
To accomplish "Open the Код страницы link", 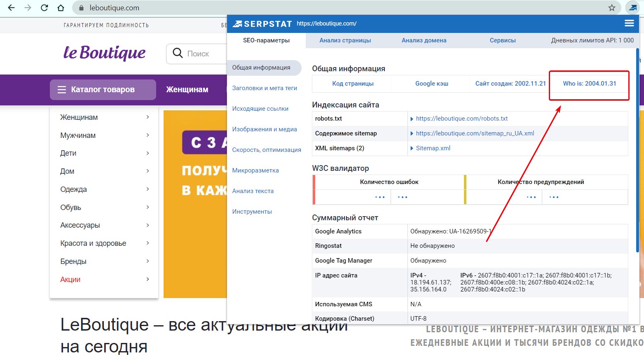I will click(x=353, y=84).
